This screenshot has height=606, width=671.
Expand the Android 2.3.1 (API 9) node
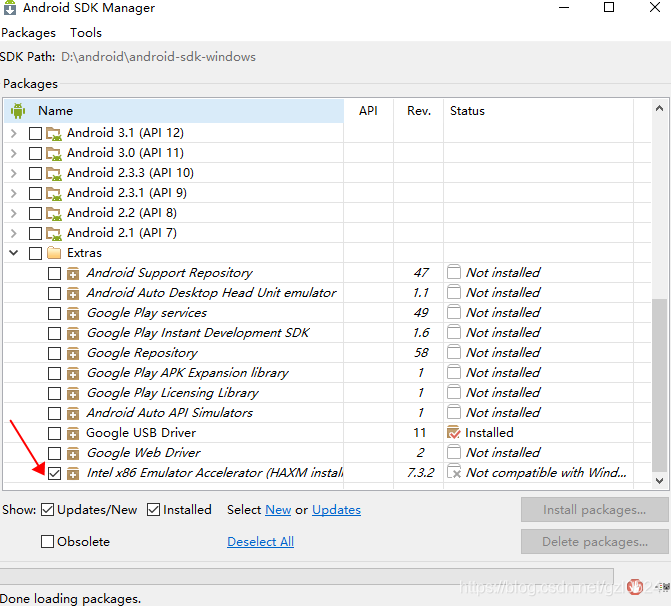pos(14,193)
